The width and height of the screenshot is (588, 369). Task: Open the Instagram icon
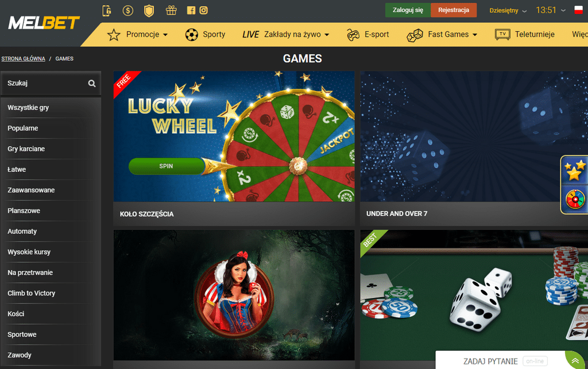[x=204, y=10]
